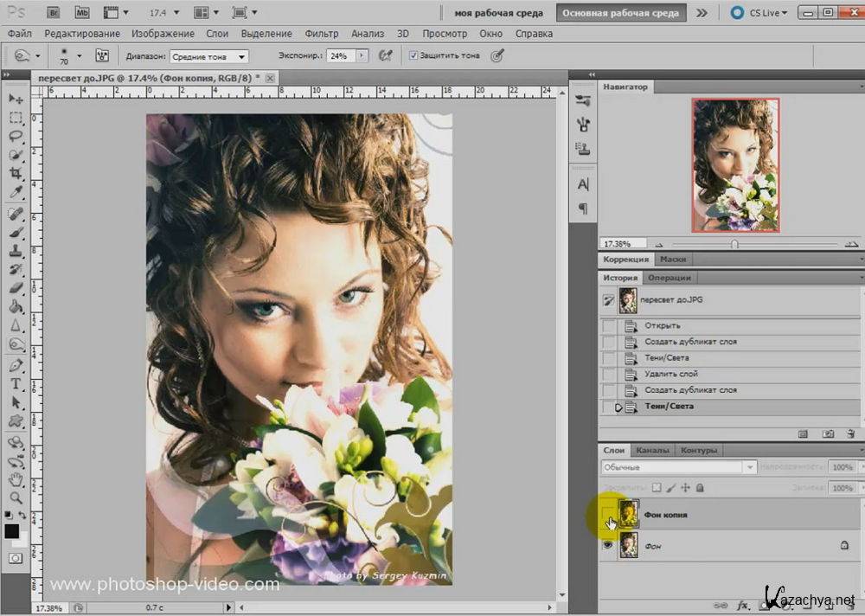The height and width of the screenshot is (616, 865).
Task: Select the Clone Stamp tool
Action: 16,251
